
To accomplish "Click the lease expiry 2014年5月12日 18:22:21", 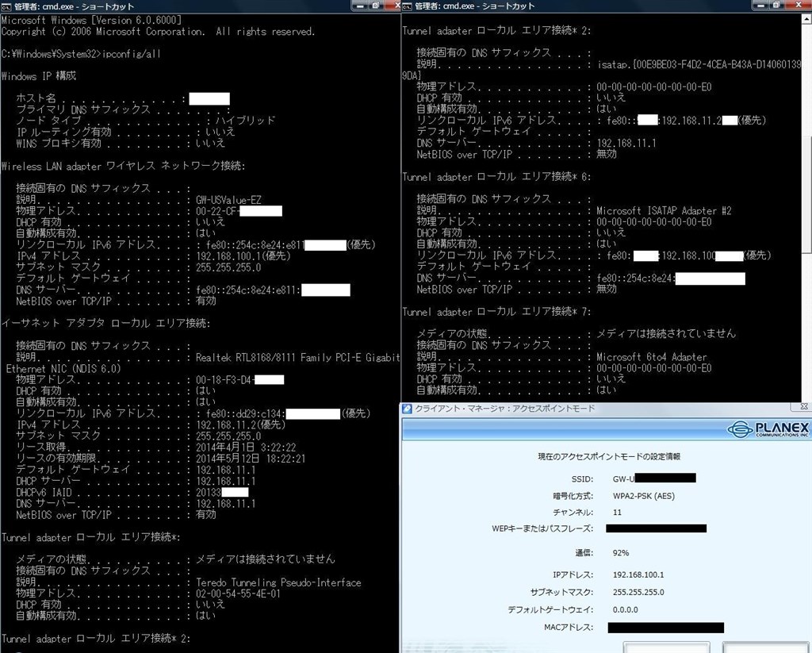I will [x=251, y=459].
